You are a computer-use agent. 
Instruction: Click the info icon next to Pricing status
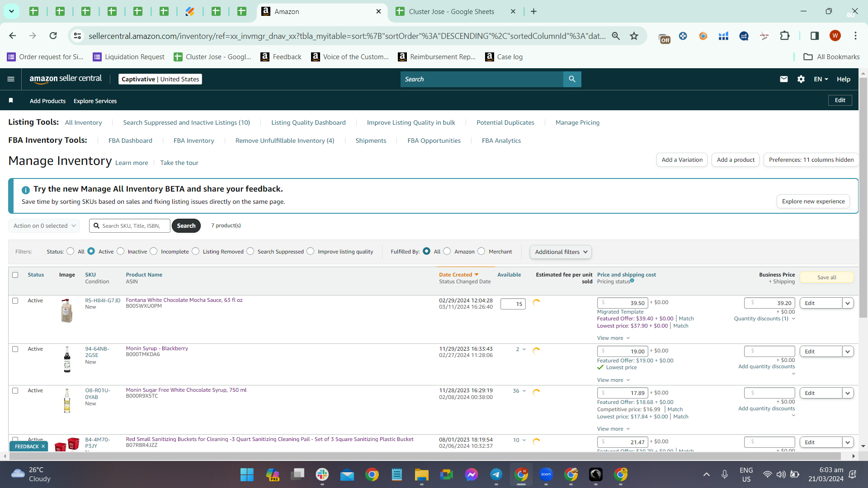point(632,281)
